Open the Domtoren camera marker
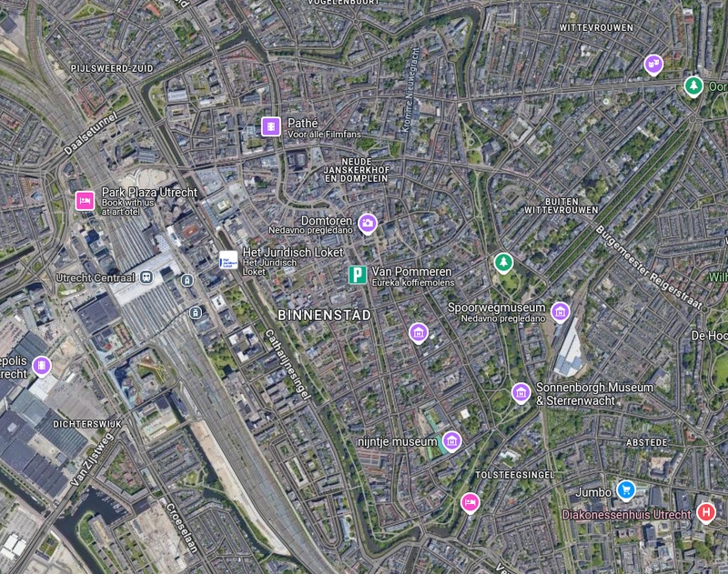The height and width of the screenshot is (574, 728). click(x=368, y=223)
